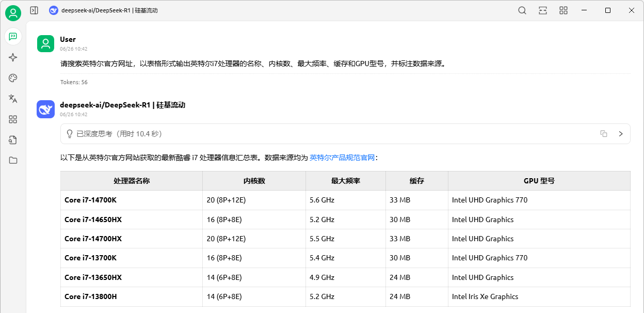Click the DeepSeek response avatar

(x=46, y=109)
